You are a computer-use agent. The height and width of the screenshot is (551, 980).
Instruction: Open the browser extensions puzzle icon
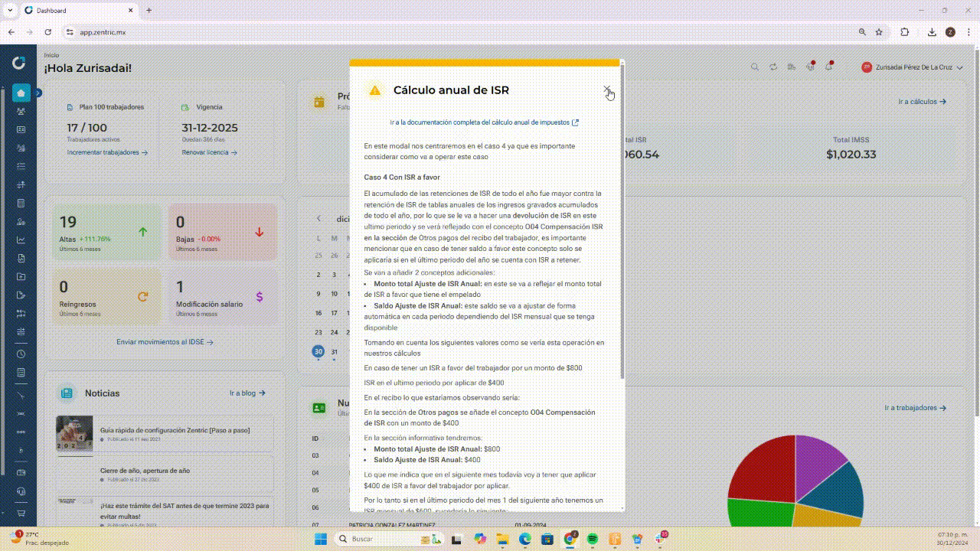[905, 32]
